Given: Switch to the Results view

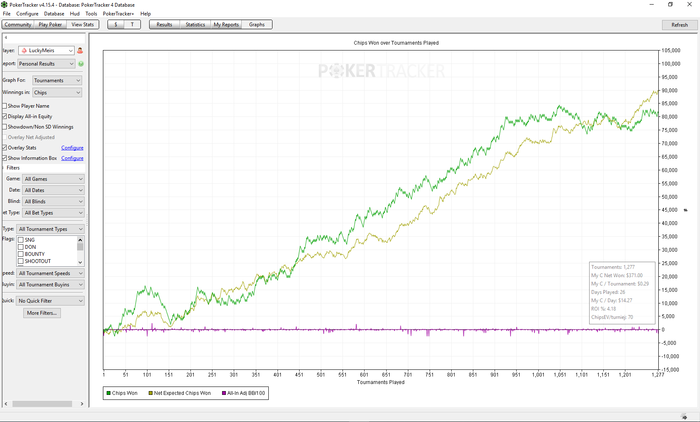Looking at the screenshot, I should [x=164, y=25].
